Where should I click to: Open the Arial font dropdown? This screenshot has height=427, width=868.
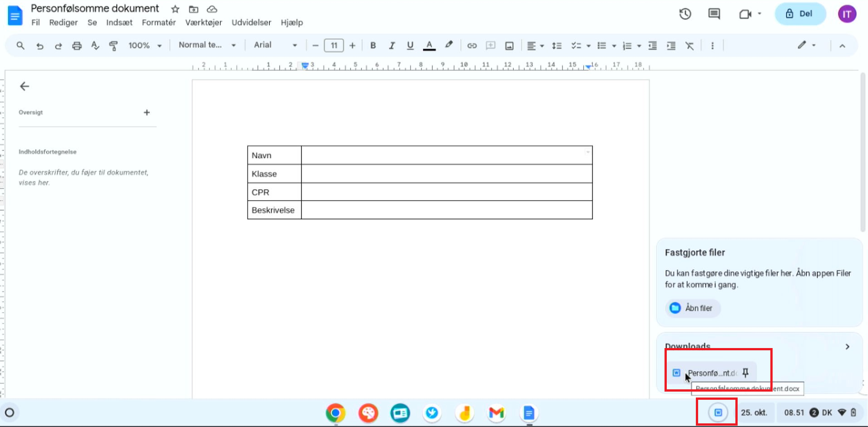[x=275, y=45]
